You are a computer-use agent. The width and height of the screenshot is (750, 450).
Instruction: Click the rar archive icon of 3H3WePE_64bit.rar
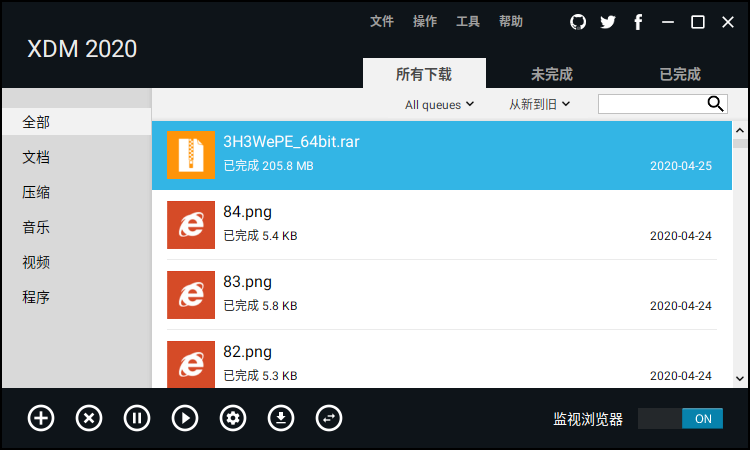191,155
